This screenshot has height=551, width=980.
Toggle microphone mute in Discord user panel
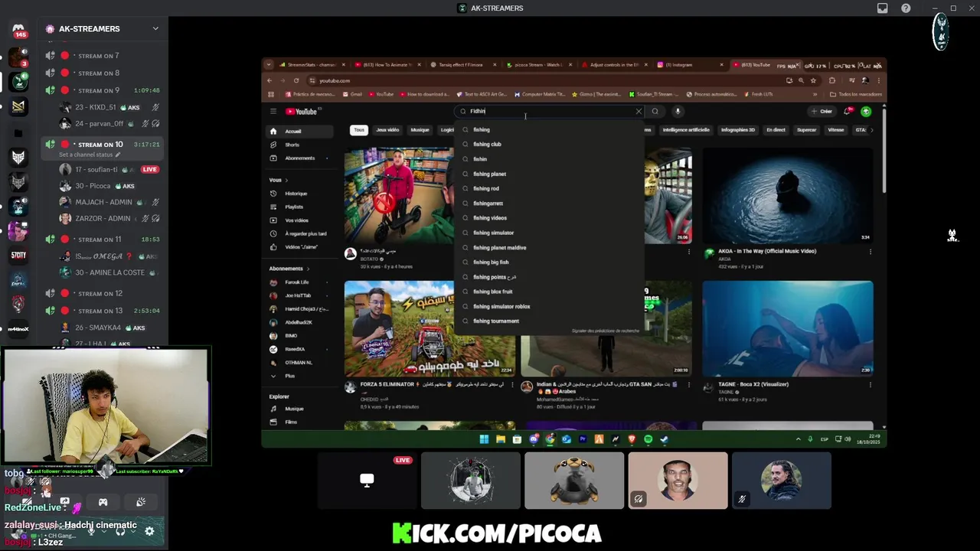tap(90, 531)
